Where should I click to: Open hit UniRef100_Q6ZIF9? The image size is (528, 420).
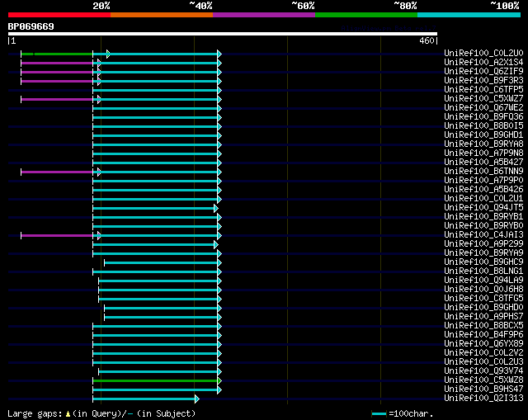(483, 72)
